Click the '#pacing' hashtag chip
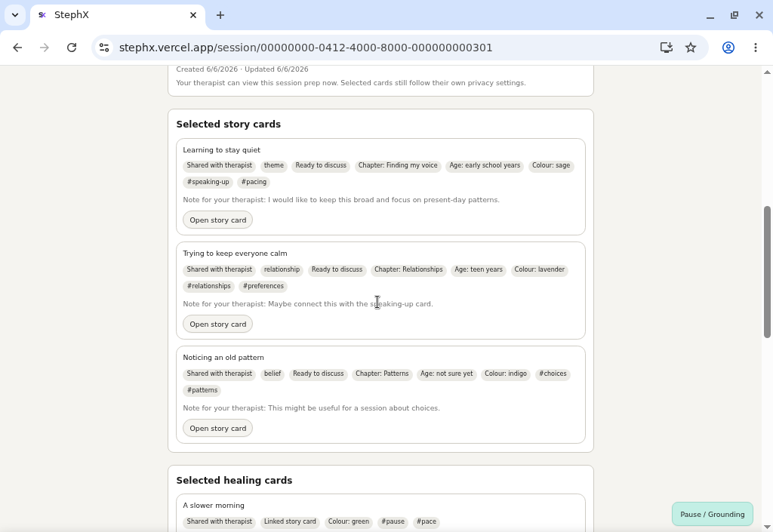 point(254,183)
